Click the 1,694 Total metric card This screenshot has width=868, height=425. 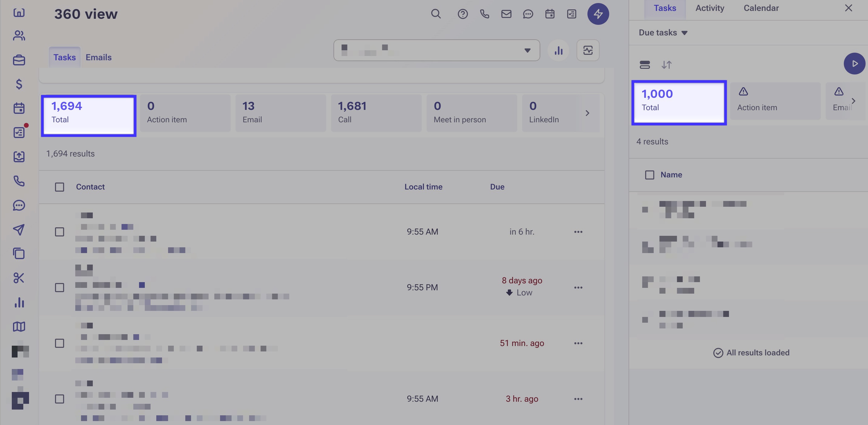point(89,115)
